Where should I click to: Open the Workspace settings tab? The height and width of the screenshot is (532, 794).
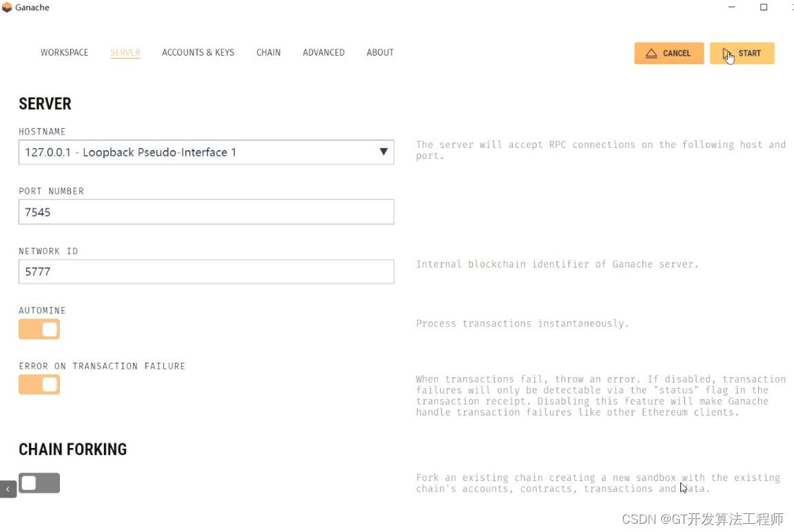tap(64, 52)
